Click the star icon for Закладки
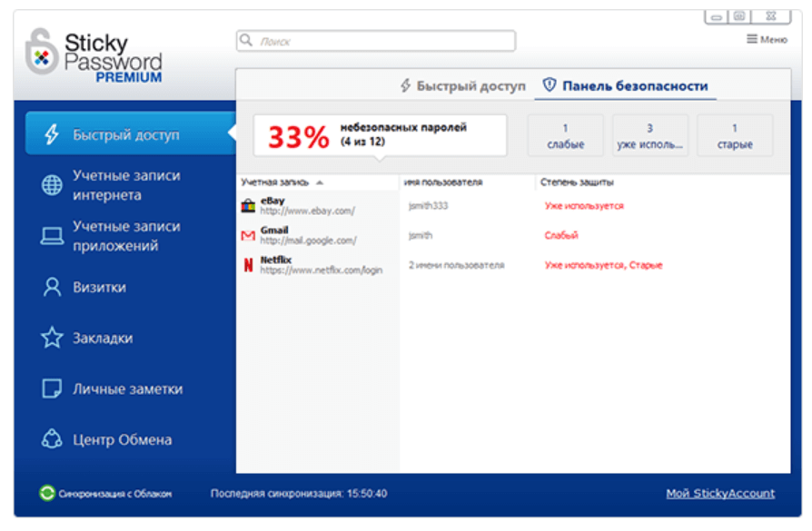This screenshot has width=812, height=531. point(52,338)
